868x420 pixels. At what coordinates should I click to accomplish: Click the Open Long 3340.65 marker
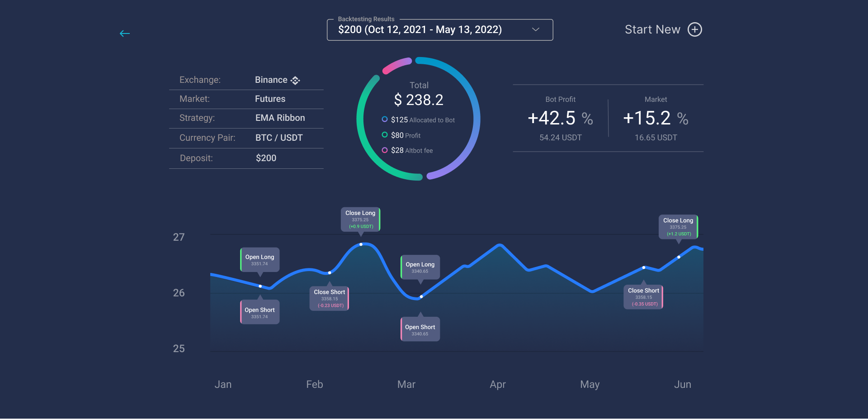point(420,267)
